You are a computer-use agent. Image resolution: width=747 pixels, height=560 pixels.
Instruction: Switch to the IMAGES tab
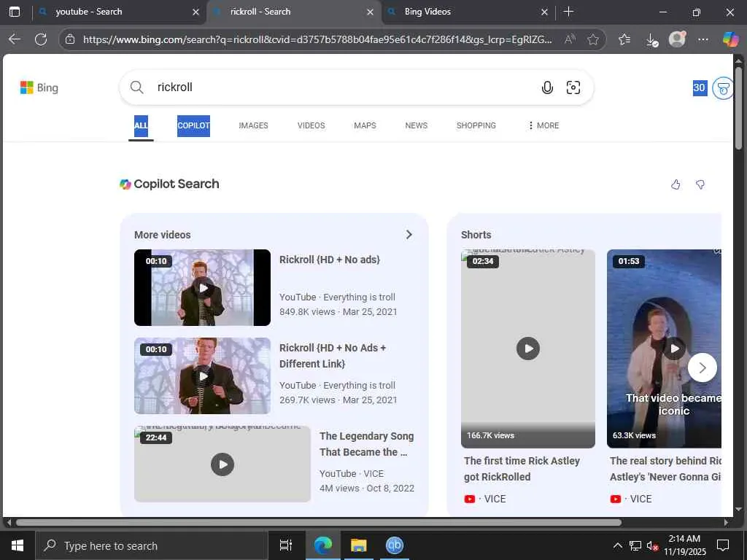253,125
